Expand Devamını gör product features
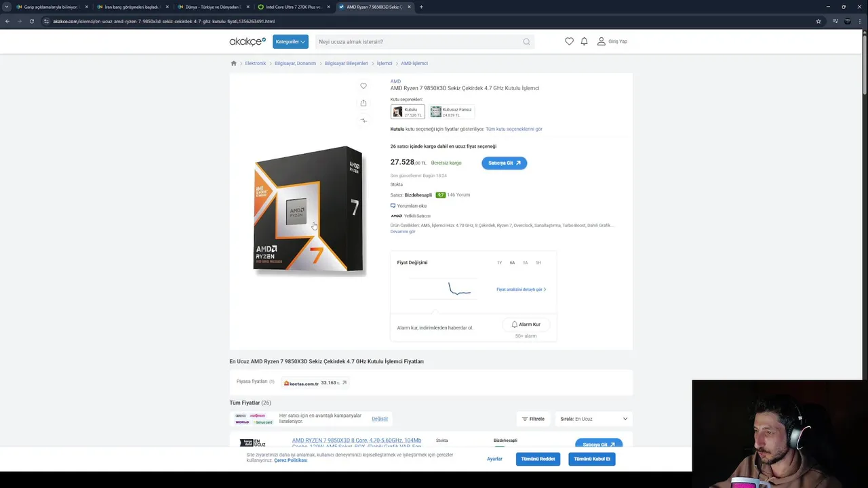 [403, 232]
